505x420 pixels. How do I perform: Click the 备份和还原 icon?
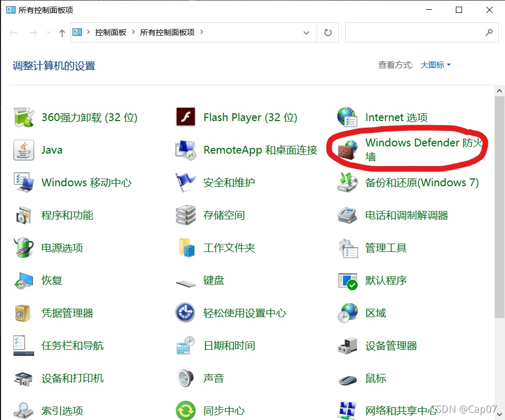tap(347, 183)
